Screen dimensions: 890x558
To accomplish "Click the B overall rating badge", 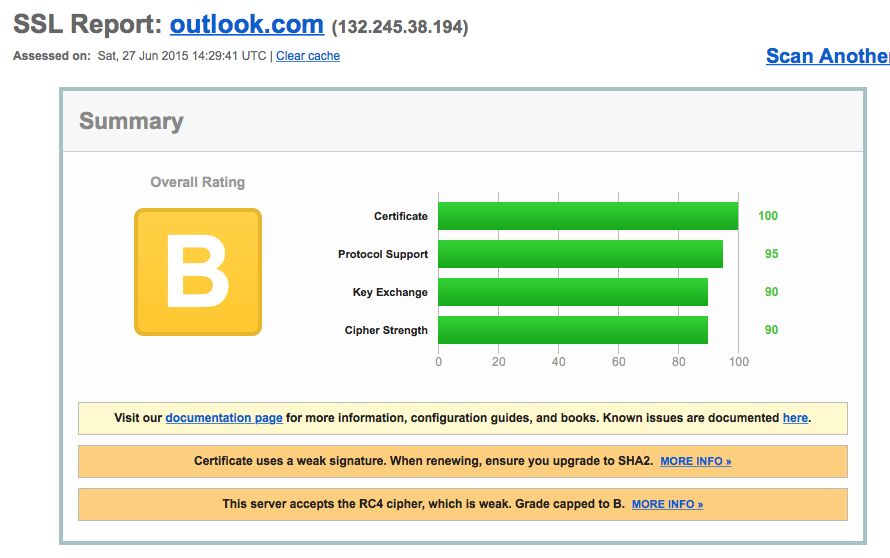I will (198, 272).
